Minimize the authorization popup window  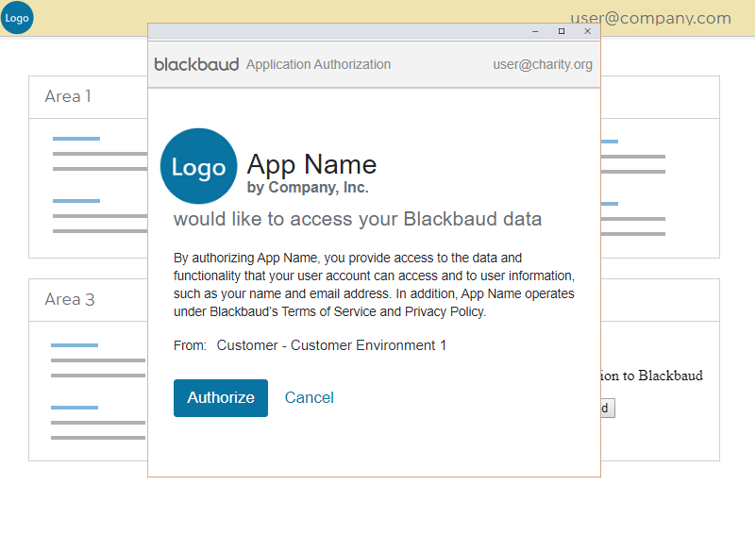[x=535, y=31]
